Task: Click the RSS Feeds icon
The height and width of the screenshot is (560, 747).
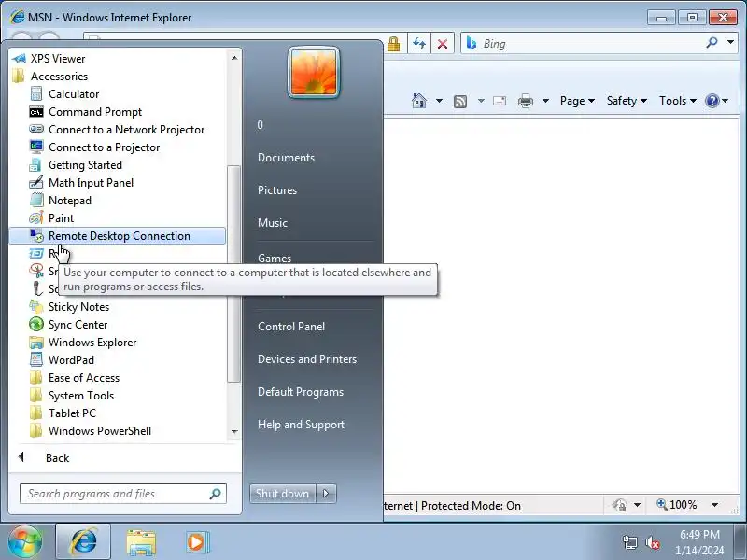Action: pyautogui.click(x=460, y=101)
